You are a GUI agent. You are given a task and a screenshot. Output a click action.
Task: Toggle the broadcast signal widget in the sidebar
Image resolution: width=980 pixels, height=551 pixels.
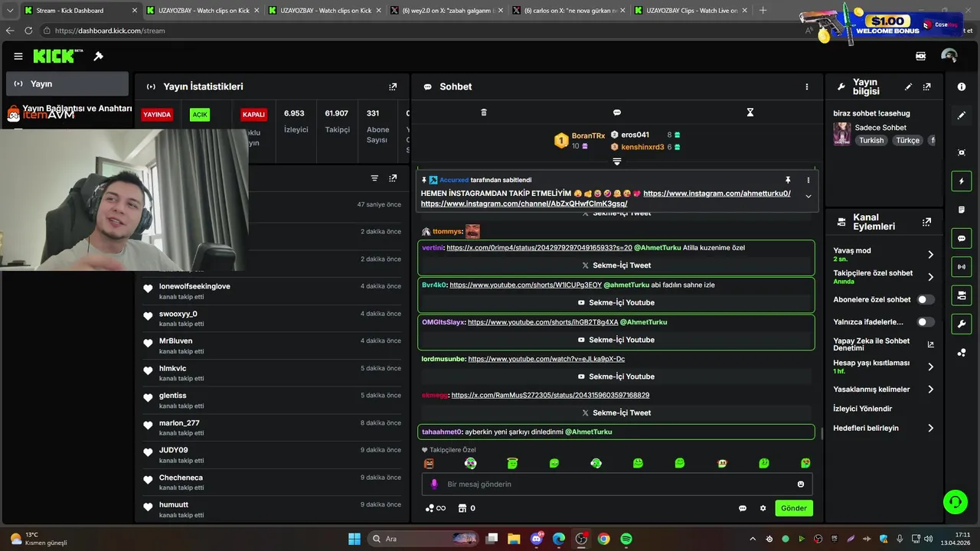click(x=962, y=266)
